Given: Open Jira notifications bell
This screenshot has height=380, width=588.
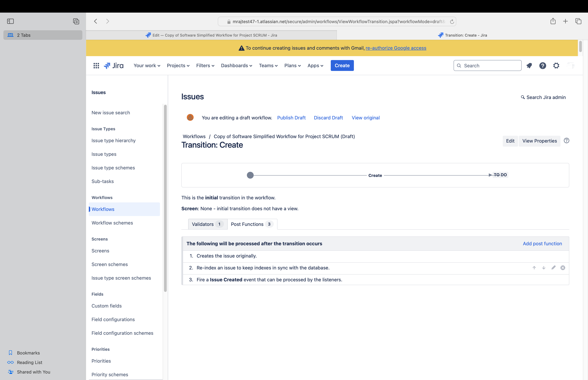Looking at the screenshot, I should (x=529, y=65).
